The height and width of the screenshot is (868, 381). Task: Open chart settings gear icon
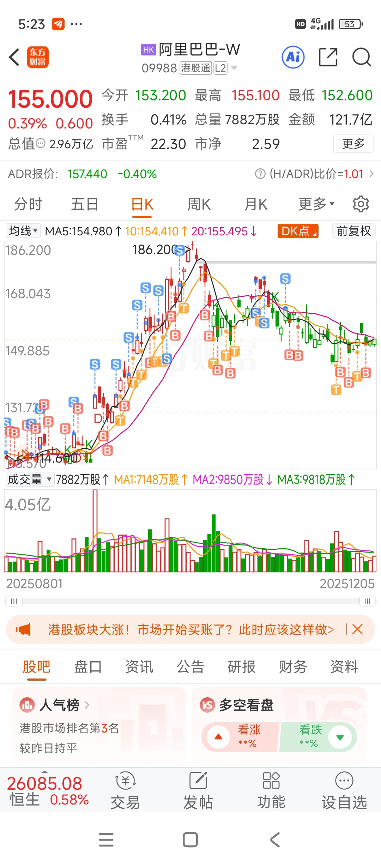[361, 204]
